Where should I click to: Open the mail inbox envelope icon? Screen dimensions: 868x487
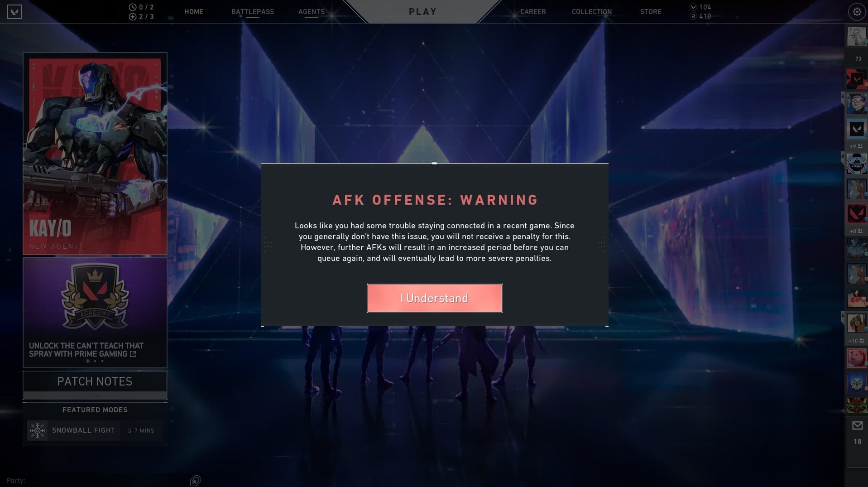857,425
